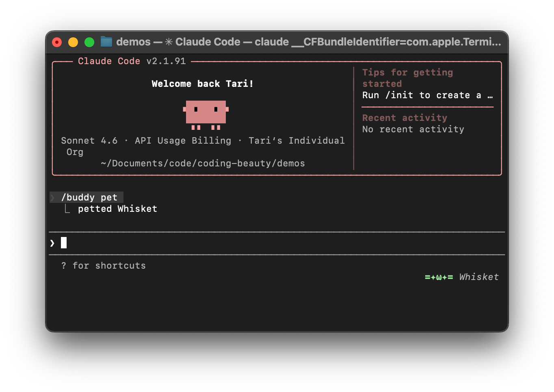Click the "Run /init to create a …" tip
The width and height of the screenshot is (554, 392).
click(x=428, y=95)
